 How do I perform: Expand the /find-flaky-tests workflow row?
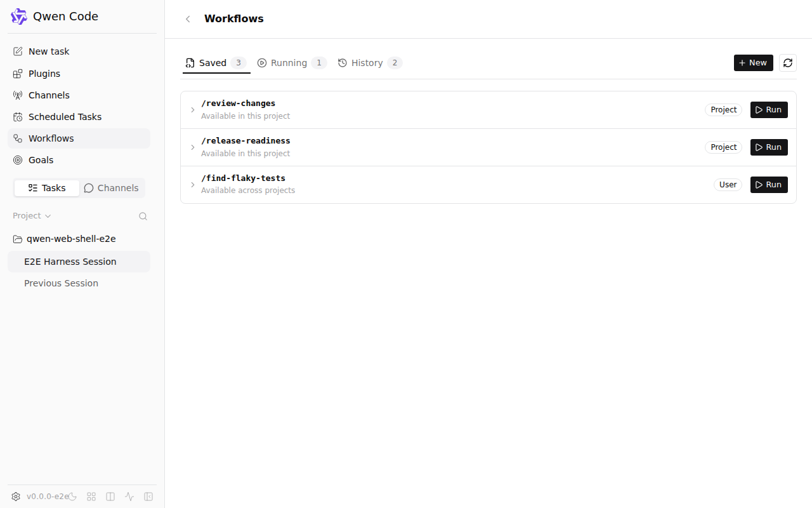[193, 185]
